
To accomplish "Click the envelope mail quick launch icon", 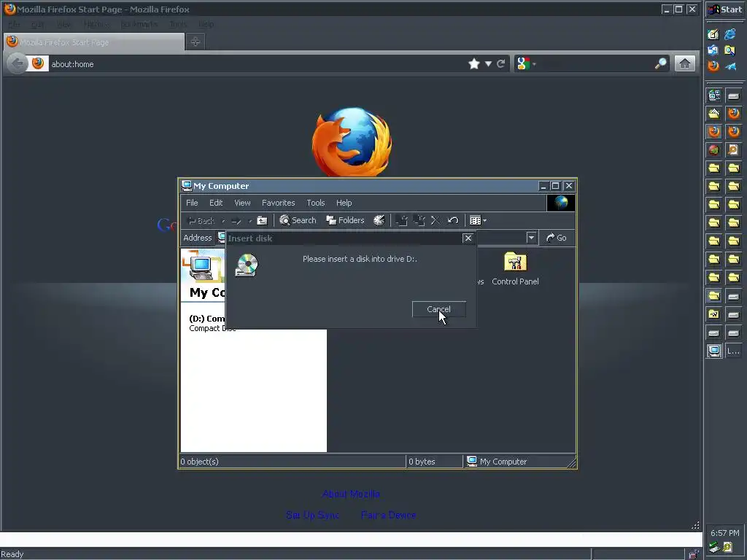I will tap(713, 50).
